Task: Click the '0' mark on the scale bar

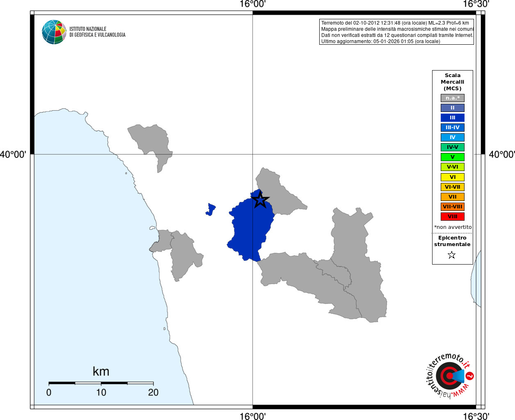Action: (x=49, y=393)
